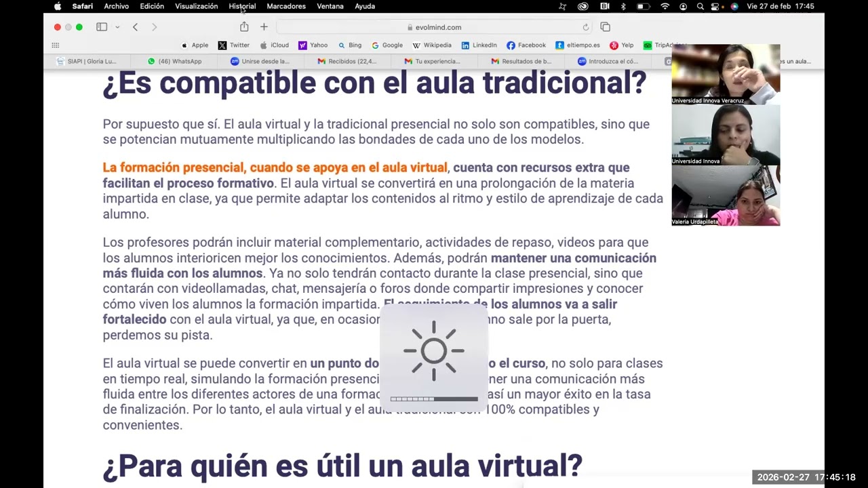Open the Archivo menu
Screen dimensions: 868x488
coord(116,6)
